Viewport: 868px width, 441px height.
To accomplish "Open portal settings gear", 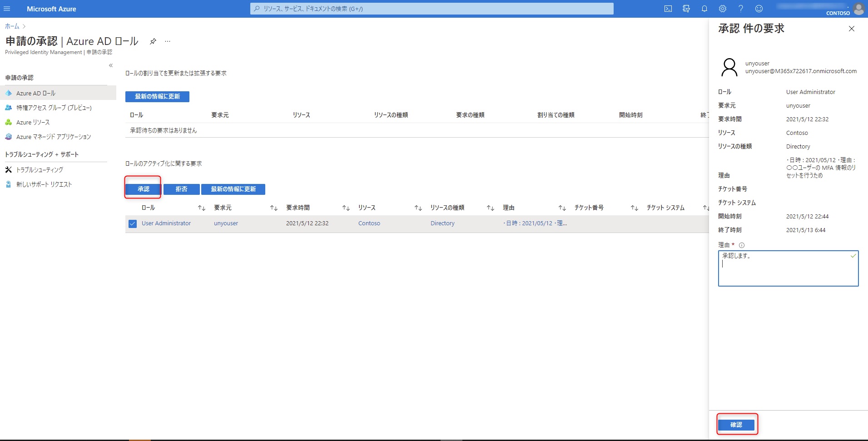I will pyautogui.click(x=723, y=9).
